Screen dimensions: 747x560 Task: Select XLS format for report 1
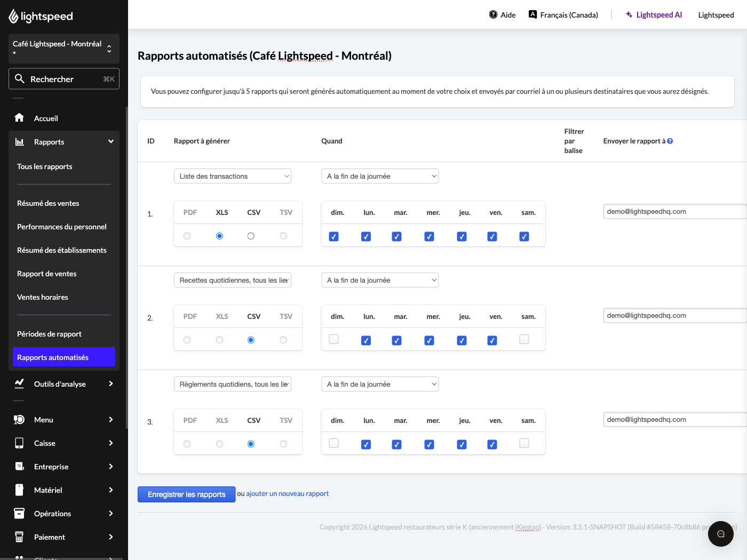pyautogui.click(x=219, y=236)
